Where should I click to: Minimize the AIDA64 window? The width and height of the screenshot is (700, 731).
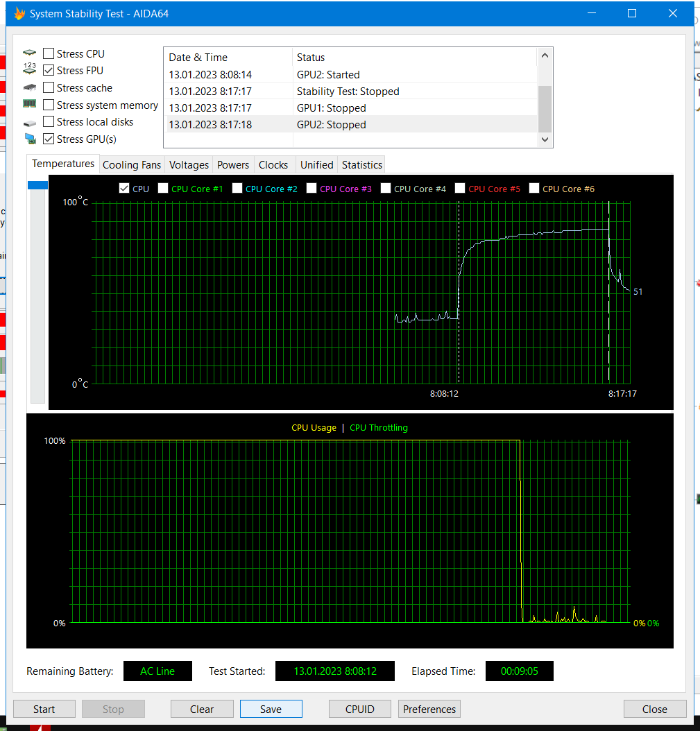coord(592,13)
